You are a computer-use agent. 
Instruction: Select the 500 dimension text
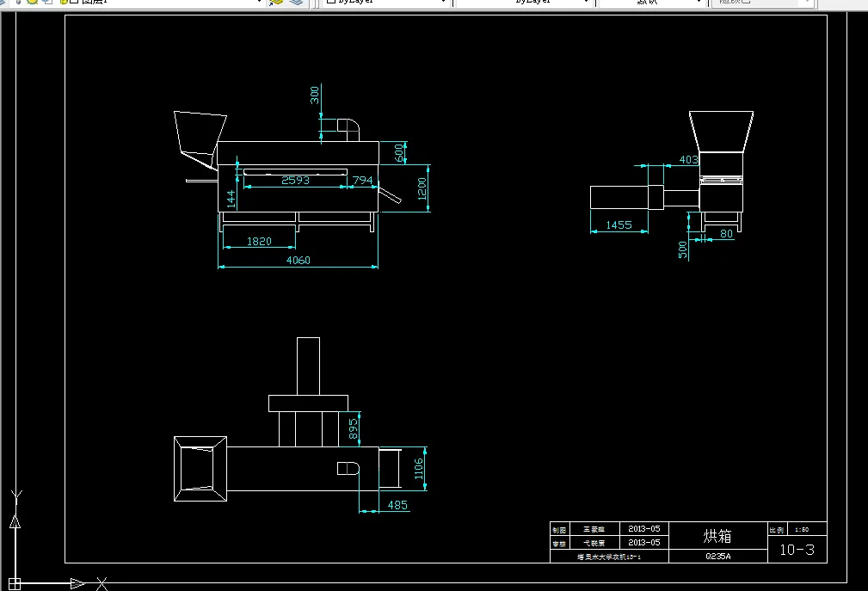pyautogui.click(x=682, y=250)
